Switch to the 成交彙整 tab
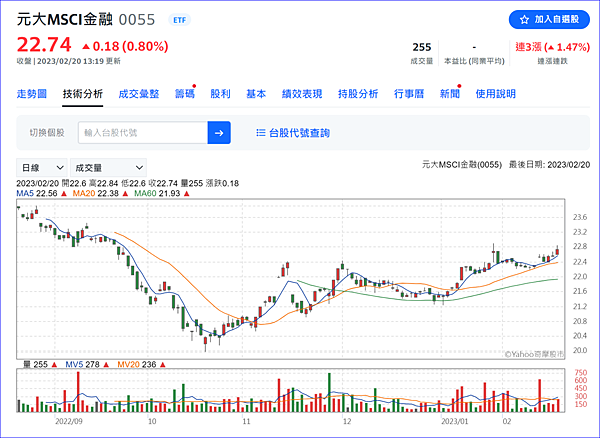 point(139,94)
